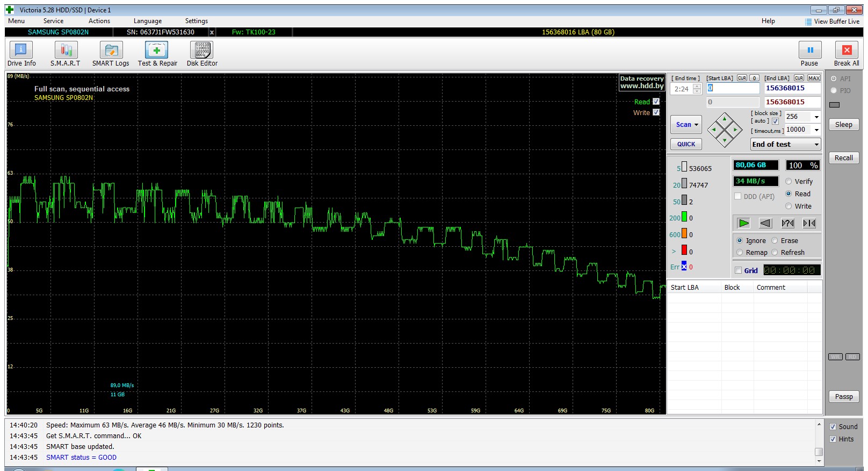
Task: Click the Recall button
Action: tap(844, 158)
